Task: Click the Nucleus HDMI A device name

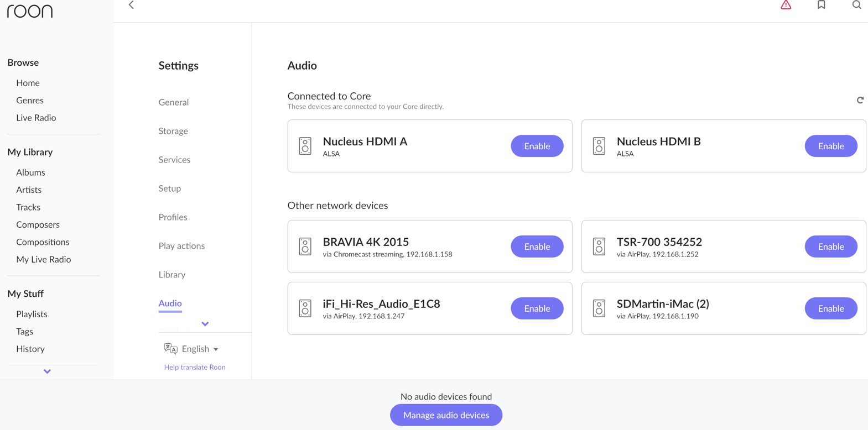Action: point(365,141)
